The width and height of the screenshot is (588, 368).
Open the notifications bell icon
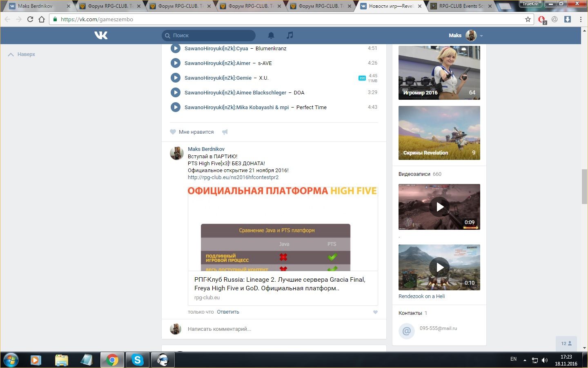271,36
